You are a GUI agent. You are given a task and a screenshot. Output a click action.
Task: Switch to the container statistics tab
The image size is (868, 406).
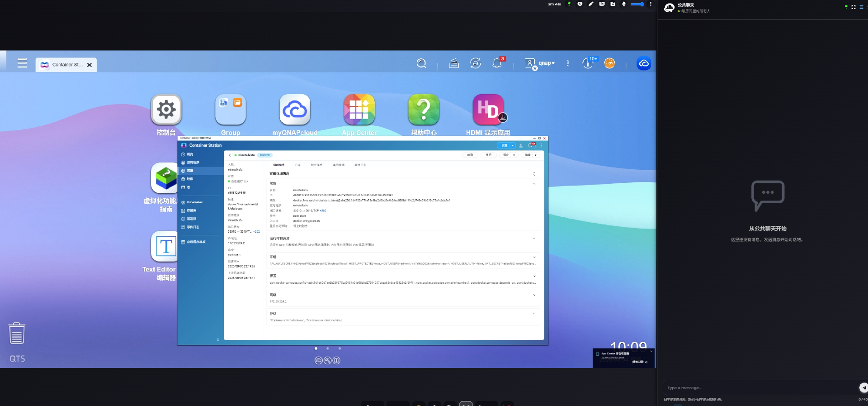316,165
